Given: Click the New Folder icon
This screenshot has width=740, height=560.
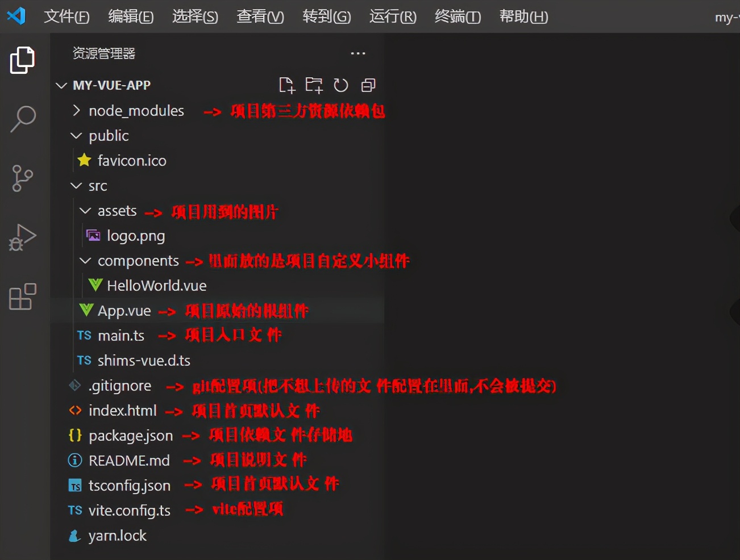Looking at the screenshot, I should (x=314, y=85).
